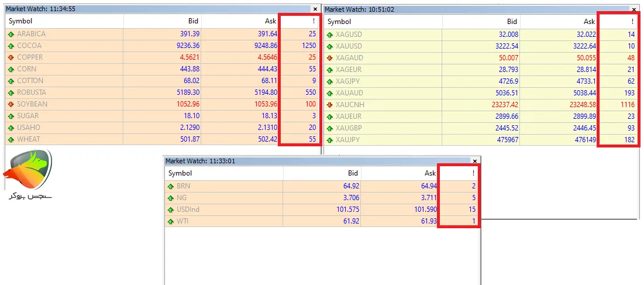Click the green arrow icon beside WTI
Viewport: 644px width, 285px height.
tap(170, 221)
